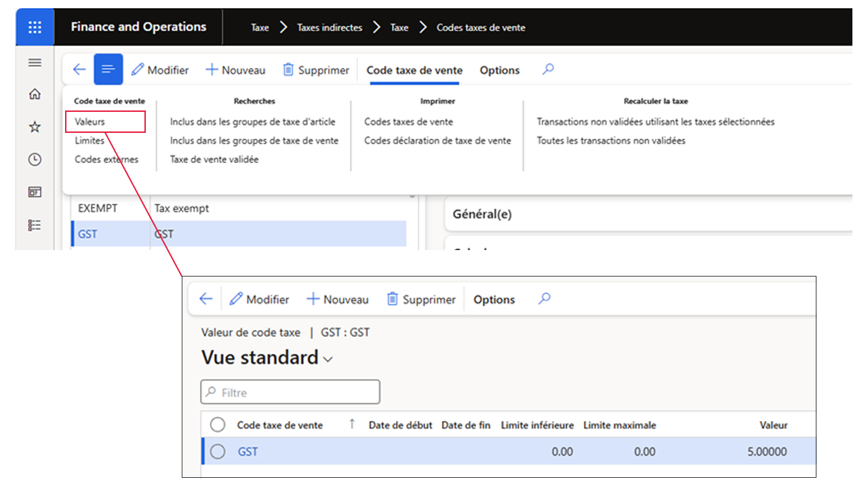The width and height of the screenshot is (868, 488).
Task: Click Nouveau in the lower window
Action: (x=338, y=300)
